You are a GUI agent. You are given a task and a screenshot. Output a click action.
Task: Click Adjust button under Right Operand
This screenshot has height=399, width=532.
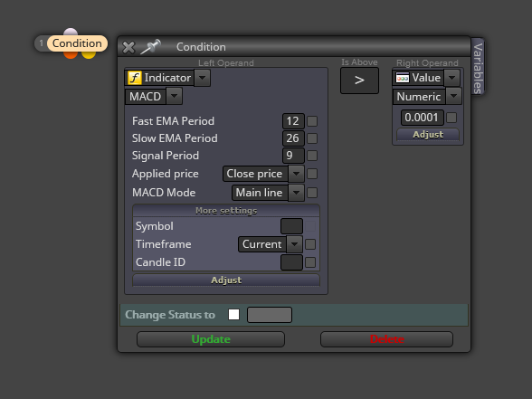(x=428, y=135)
